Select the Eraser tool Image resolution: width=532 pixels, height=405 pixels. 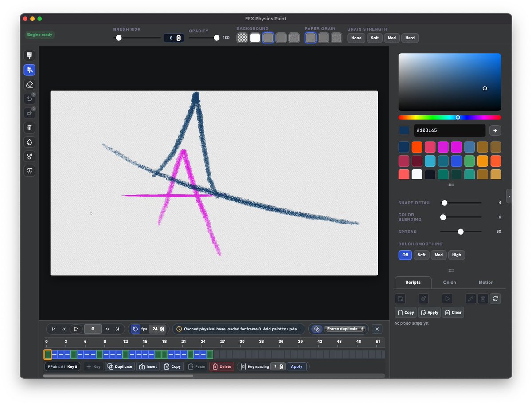pos(30,84)
